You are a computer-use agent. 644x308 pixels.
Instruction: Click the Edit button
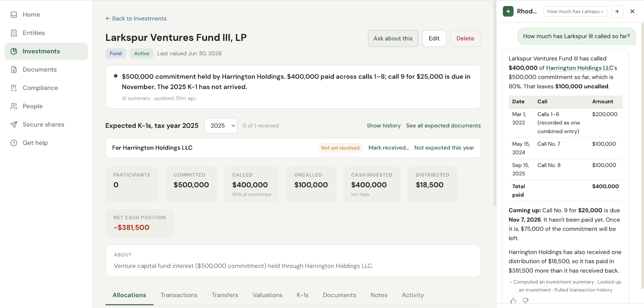point(434,38)
